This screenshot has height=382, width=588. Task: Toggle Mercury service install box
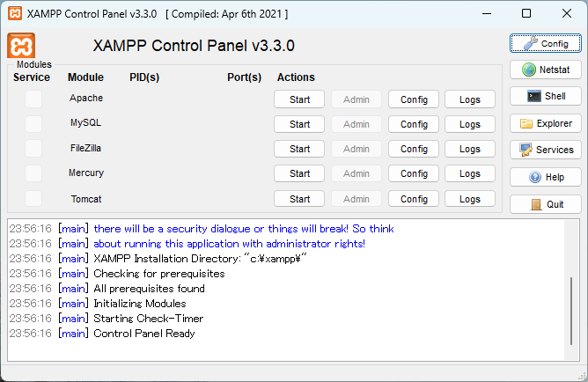click(33, 173)
